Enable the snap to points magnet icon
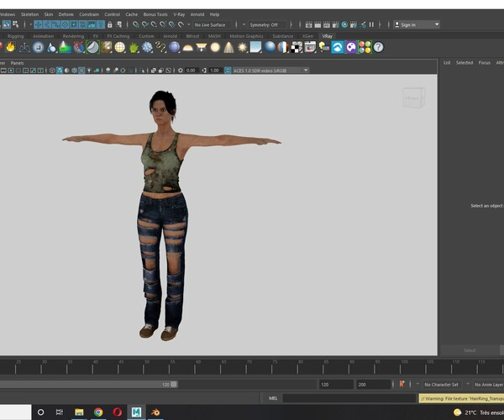 (x=154, y=24)
